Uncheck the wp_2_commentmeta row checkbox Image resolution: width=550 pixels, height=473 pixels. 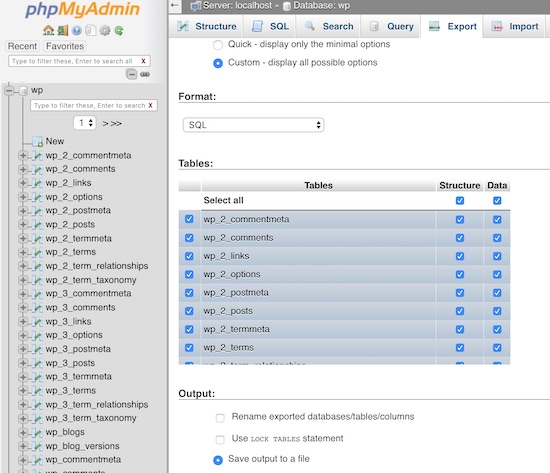click(189, 219)
